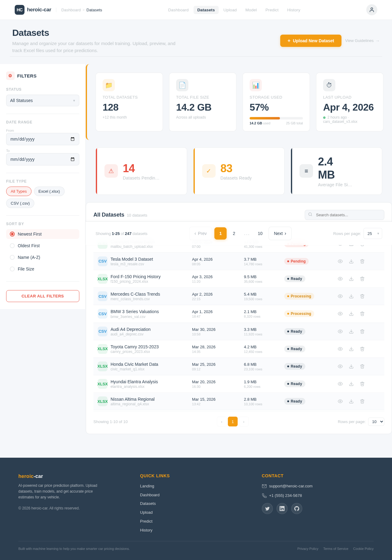Click the Search datasets input field
This screenshot has width=392, height=560.
[345, 215]
